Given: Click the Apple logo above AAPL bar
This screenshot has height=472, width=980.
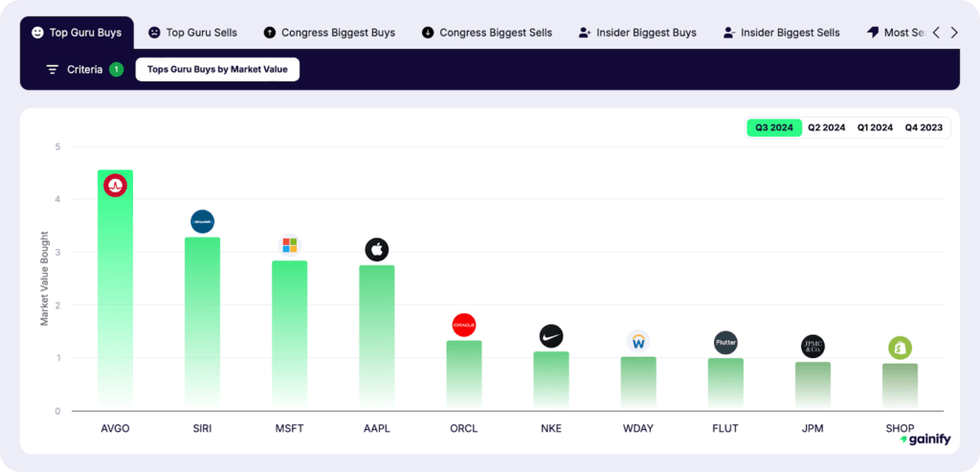Looking at the screenshot, I should tap(377, 250).
